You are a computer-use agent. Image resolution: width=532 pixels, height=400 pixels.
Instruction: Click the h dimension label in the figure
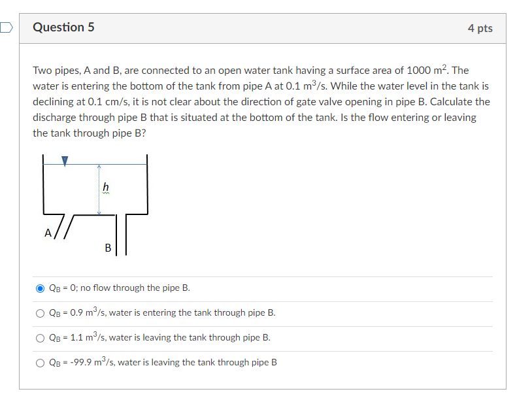pyautogui.click(x=105, y=186)
